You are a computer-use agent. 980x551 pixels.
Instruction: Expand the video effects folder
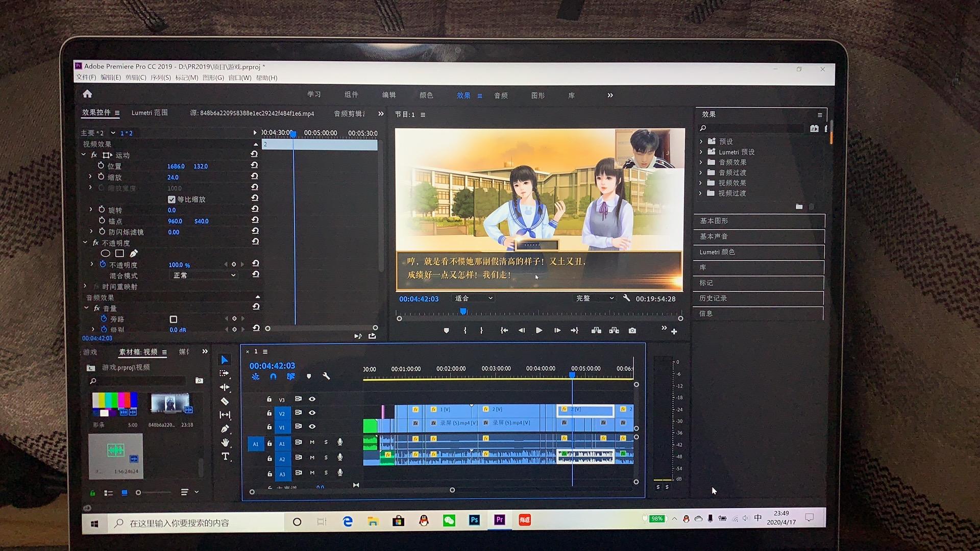tap(701, 183)
